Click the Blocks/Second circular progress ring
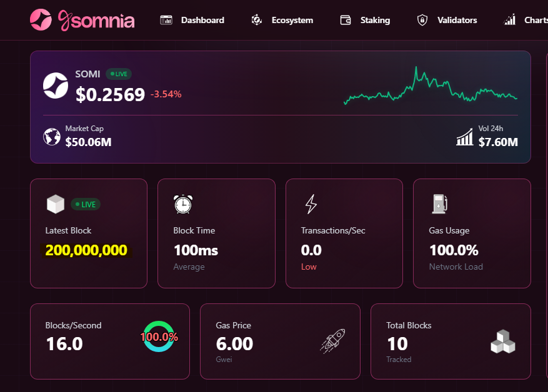This screenshot has width=548, height=392. pyautogui.click(x=159, y=336)
